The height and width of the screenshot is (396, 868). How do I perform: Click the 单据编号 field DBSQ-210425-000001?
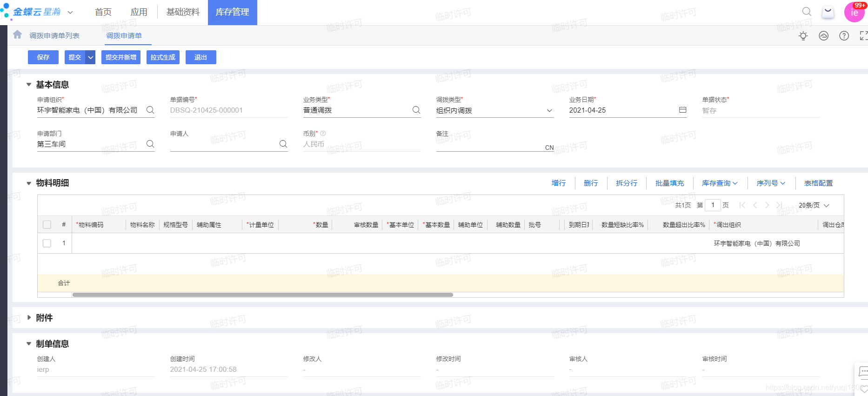[229, 110]
